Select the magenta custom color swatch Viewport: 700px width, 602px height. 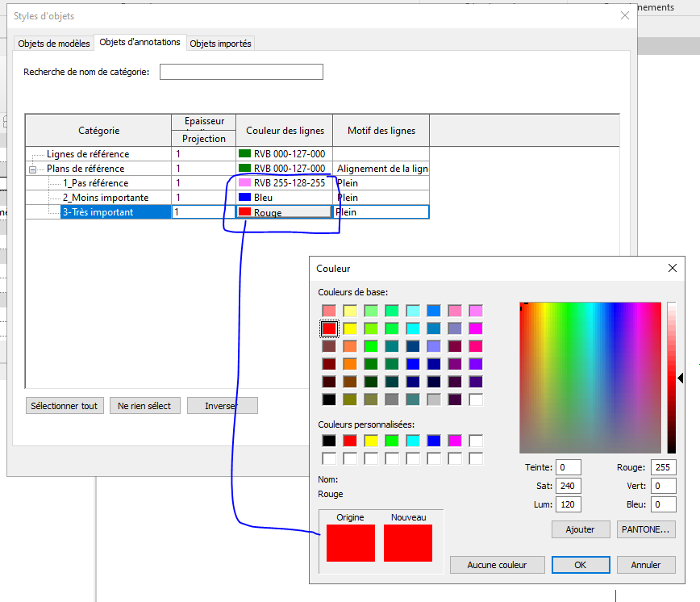point(455,441)
